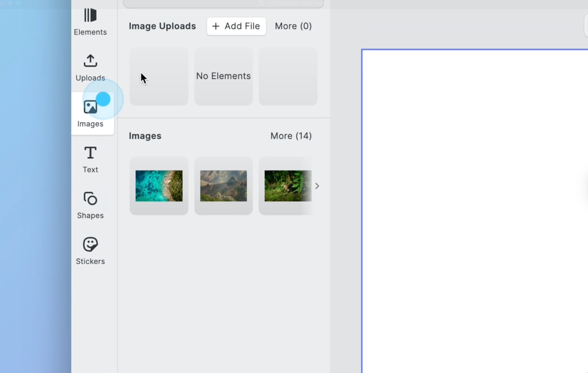
Task: Expand More (0) next to Image Uploads
Action: tap(293, 26)
